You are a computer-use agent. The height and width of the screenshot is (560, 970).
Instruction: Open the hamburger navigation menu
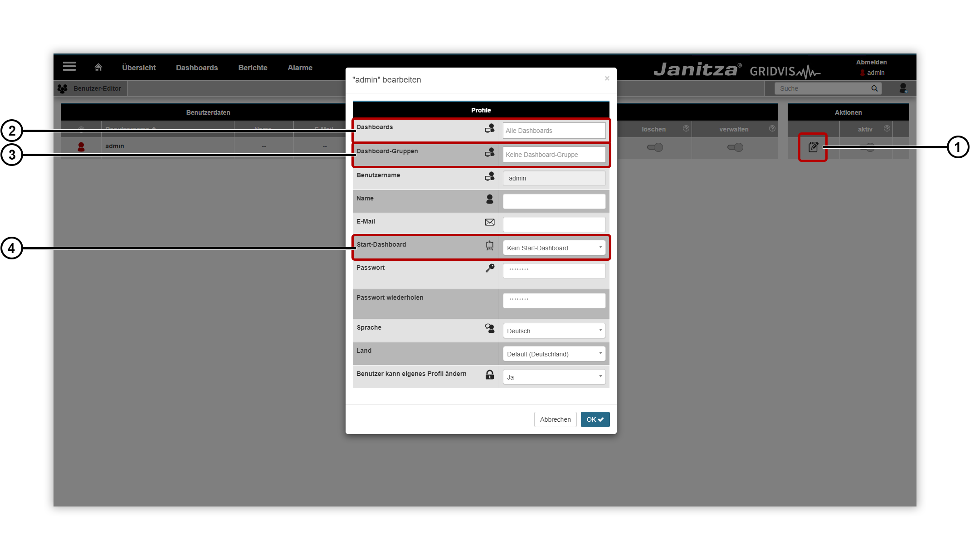click(x=69, y=66)
